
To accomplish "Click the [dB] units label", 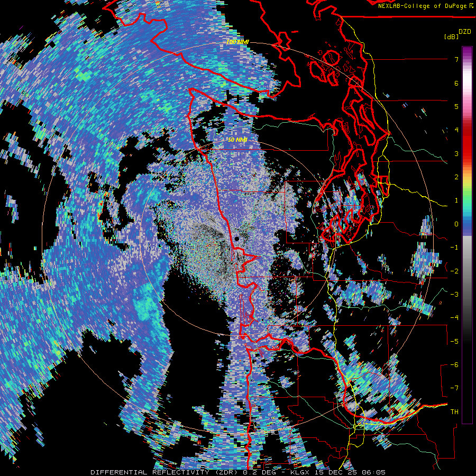I will [x=451, y=36].
